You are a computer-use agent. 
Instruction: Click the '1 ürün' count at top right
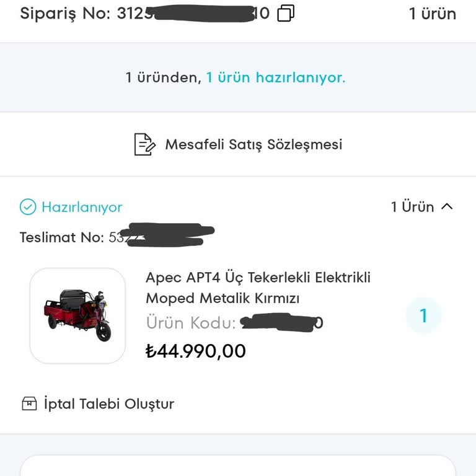click(x=432, y=14)
